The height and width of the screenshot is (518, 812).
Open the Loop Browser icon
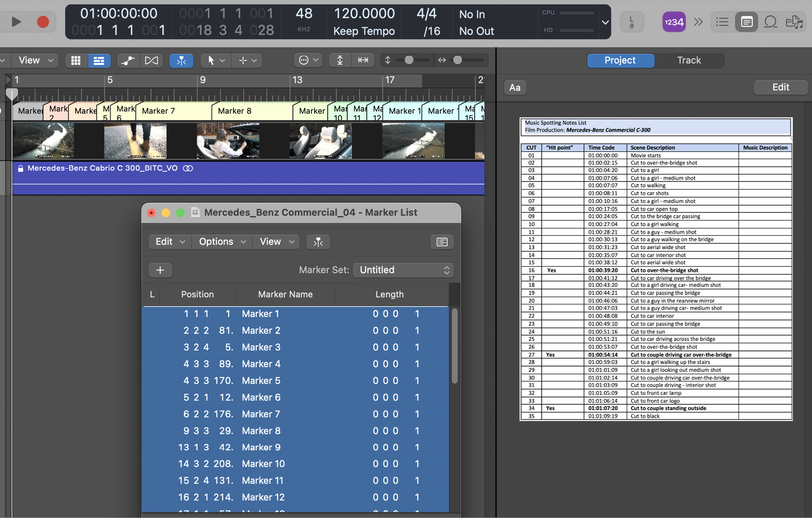pyautogui.click(x=770, y=22)
